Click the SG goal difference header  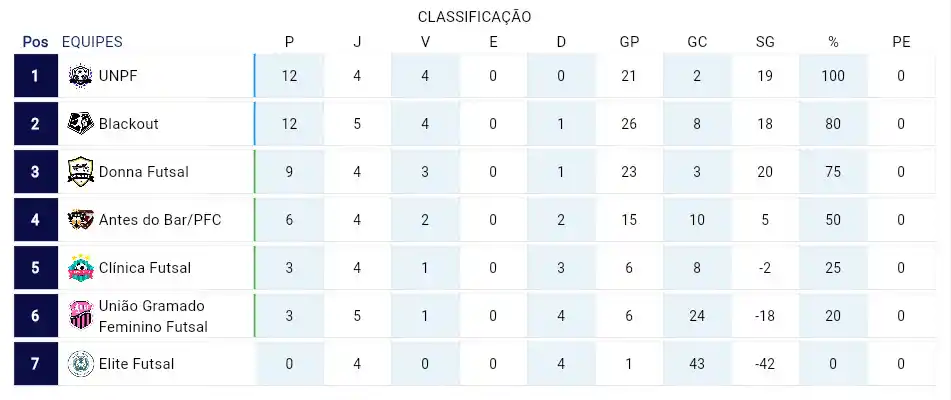(765, 42)
